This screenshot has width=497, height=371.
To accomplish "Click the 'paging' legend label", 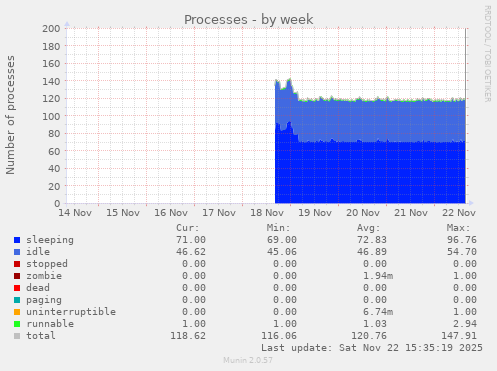I will click(x=44, y=300).
